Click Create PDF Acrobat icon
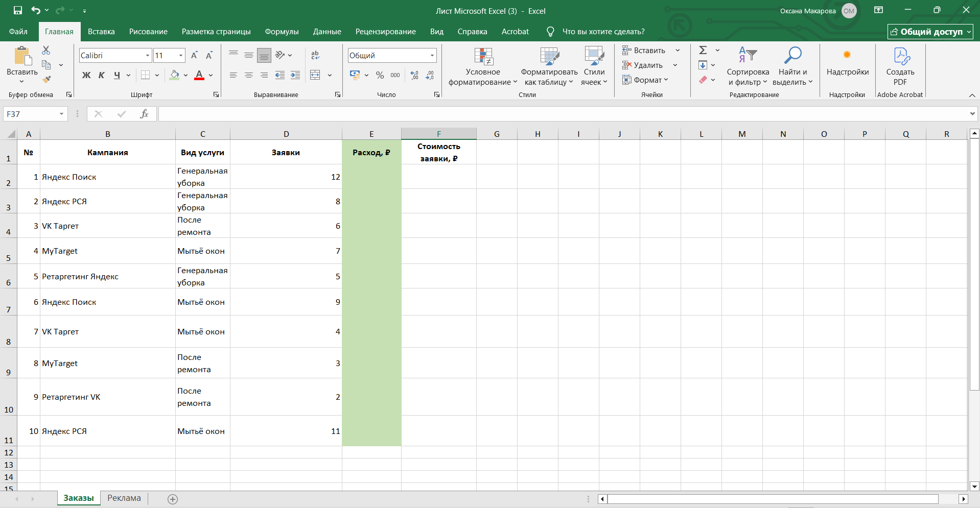Viewport: 980px width, 508px height. click(900, 66)
